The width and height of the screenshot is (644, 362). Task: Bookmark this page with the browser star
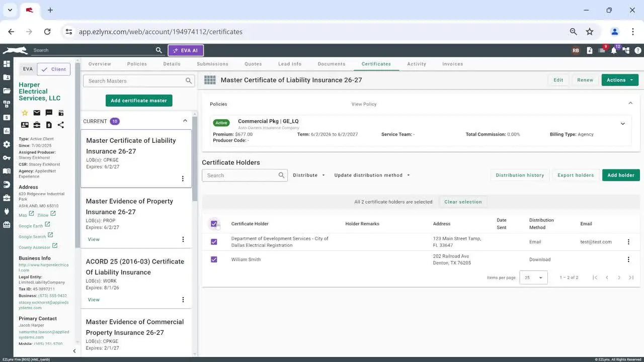click(590, 32)
